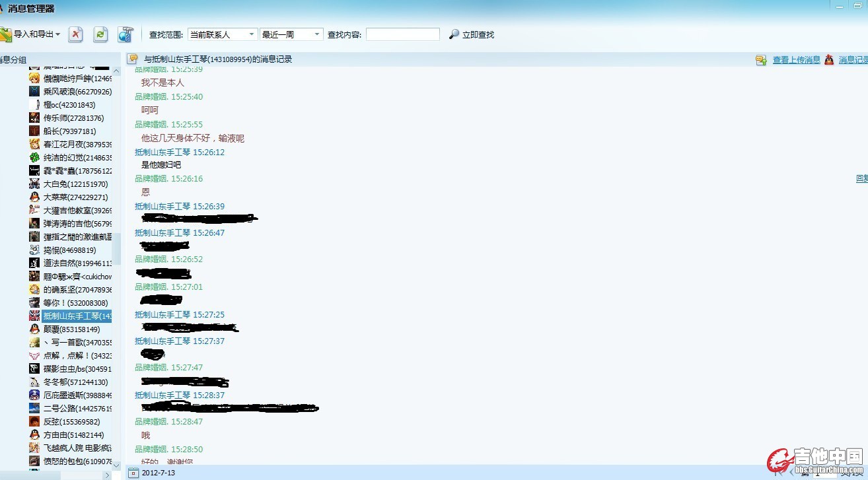Select contact 乘风破浪 in the list
The width and height of the screenshot is (868, 480).
point(77,92)
